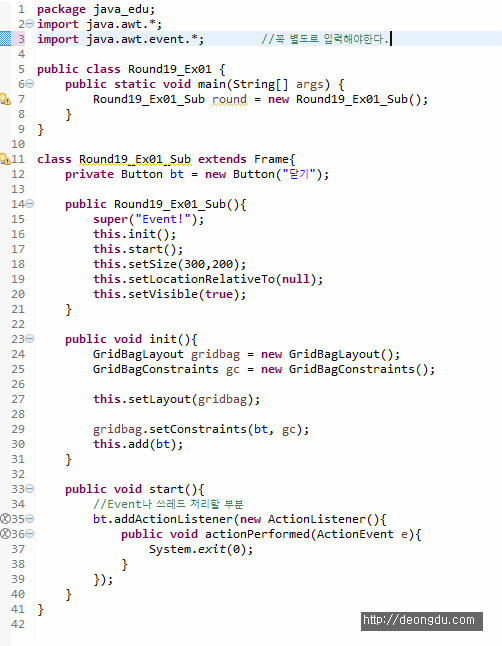Screen dimensions: 502x646
Task: Click the this.start(); statement
Action: (138, 249)
